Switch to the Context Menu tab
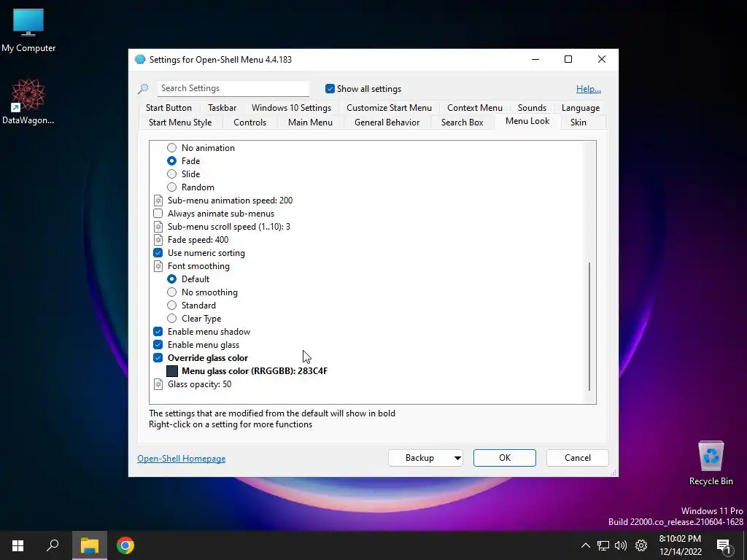Image resolution: width=747 pixels, height=560 pixels. click(x=474, y=108)
